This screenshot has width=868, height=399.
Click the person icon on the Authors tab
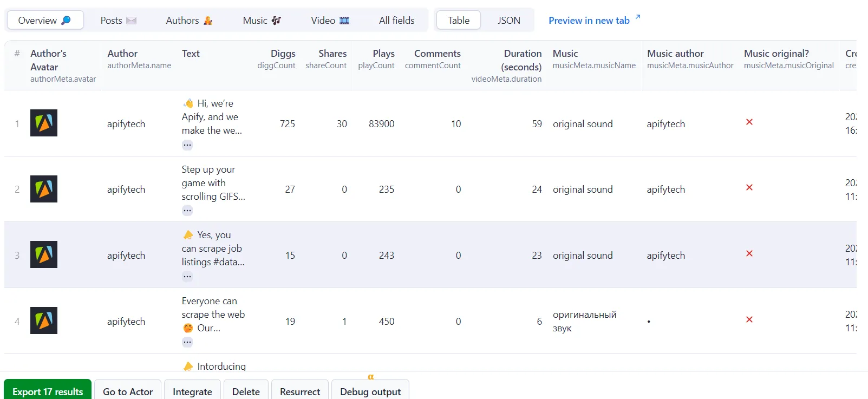(208, 21)
